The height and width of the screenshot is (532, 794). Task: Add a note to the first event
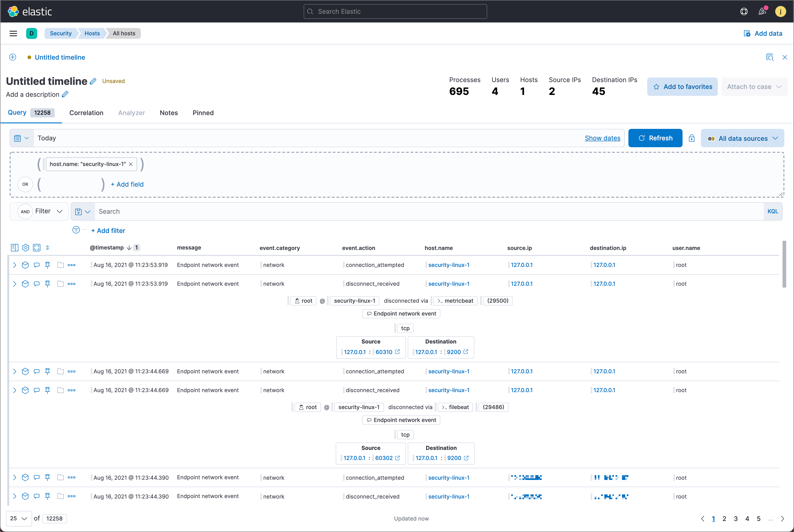36,265
